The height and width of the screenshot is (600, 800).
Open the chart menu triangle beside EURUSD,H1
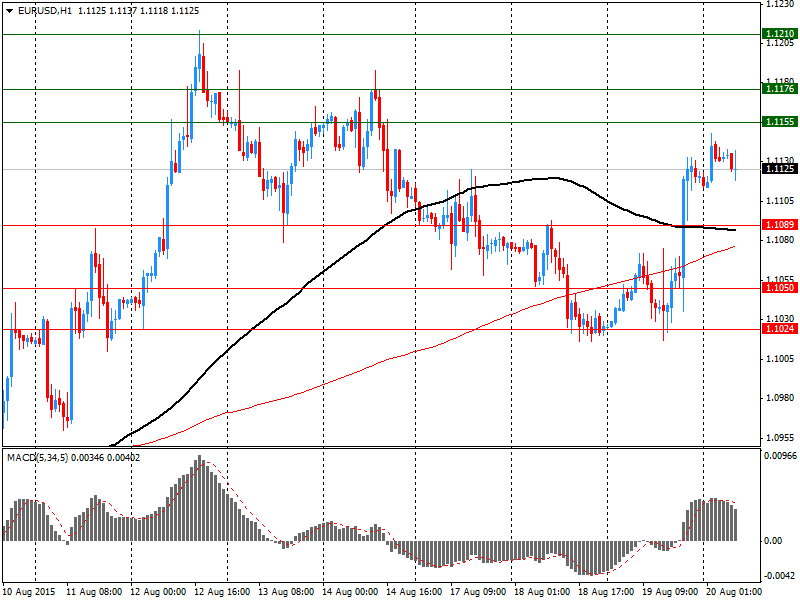click(x=9, y=11)
